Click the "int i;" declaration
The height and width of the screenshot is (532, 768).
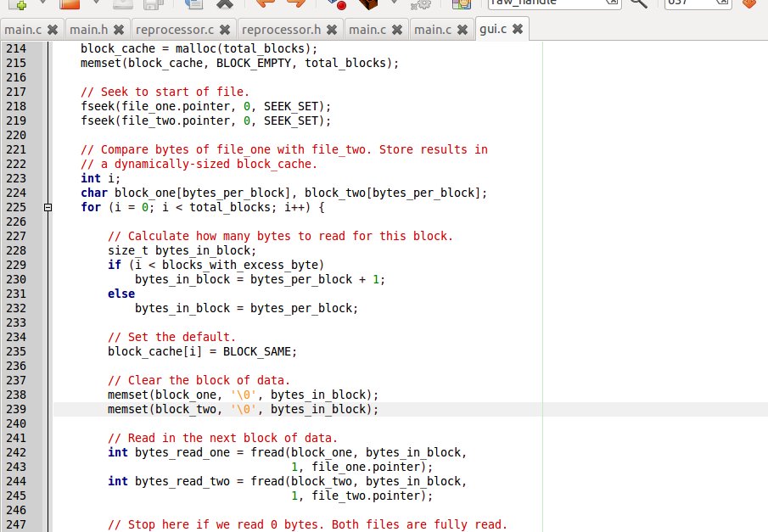coord(100,178)
